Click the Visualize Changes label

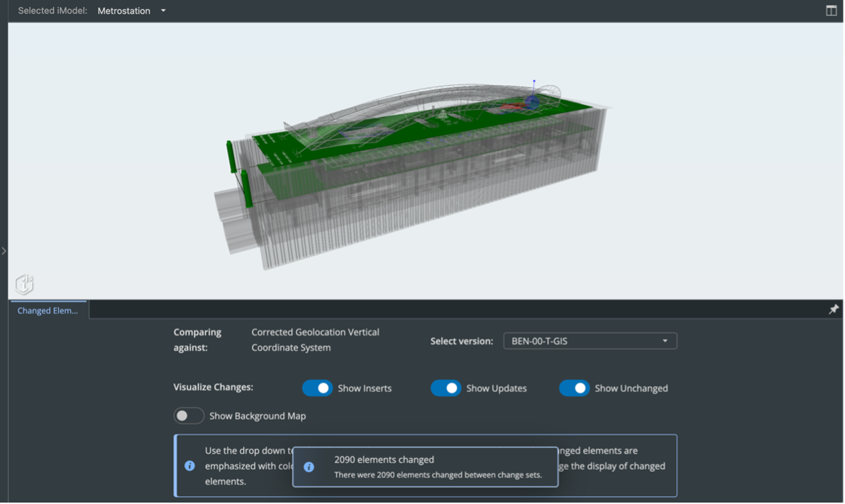pyautogui.click(x=213, y=388)
